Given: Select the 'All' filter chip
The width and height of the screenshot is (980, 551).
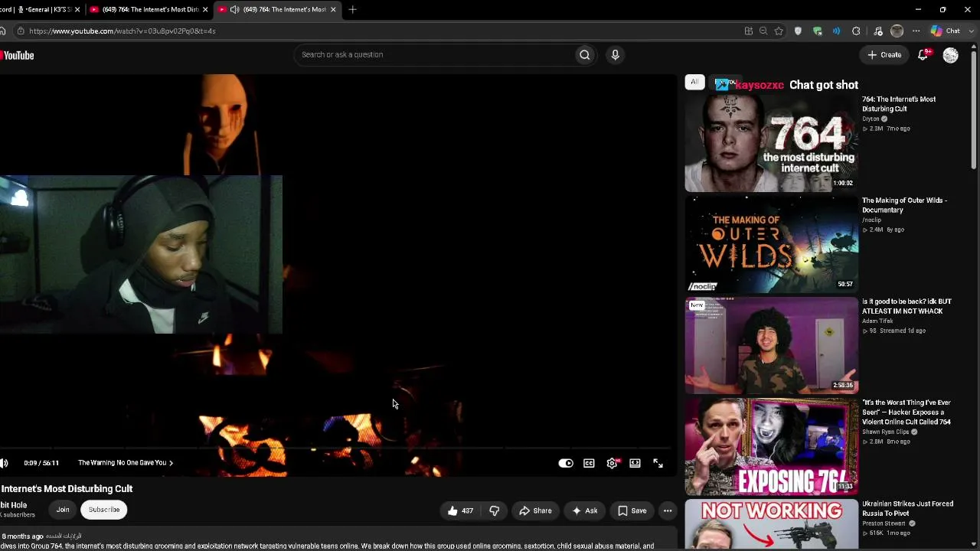Looking at the screenshot, I should pyautogui.click(x=694, y=82).
